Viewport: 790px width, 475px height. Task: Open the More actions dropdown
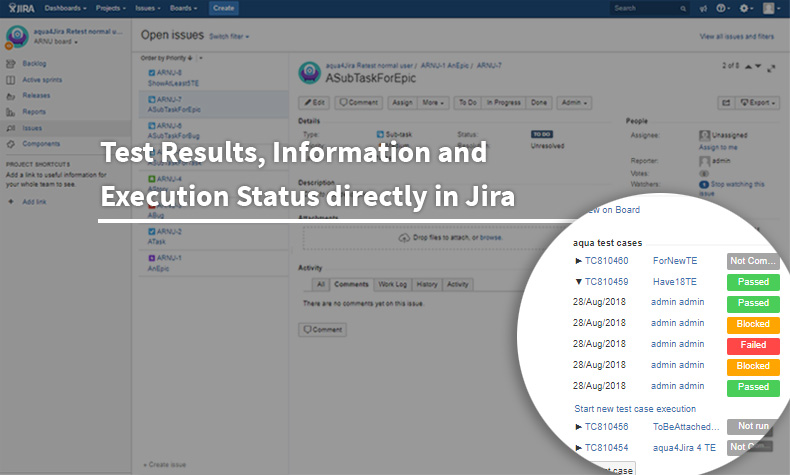pos(433,102)
